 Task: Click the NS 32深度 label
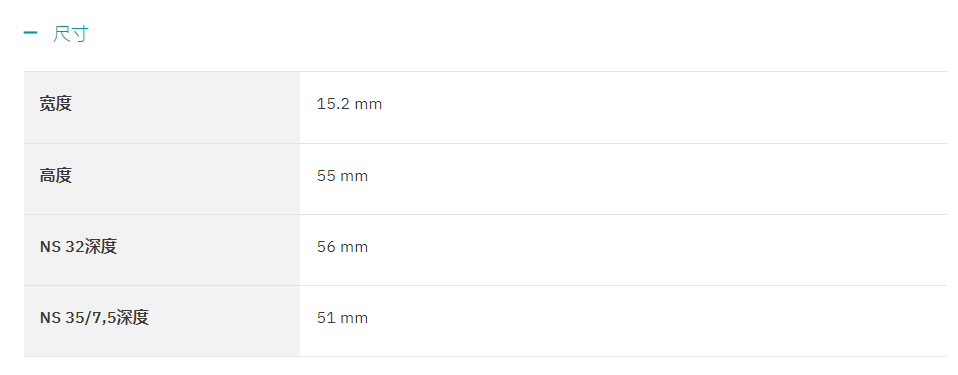pos(78,247)
